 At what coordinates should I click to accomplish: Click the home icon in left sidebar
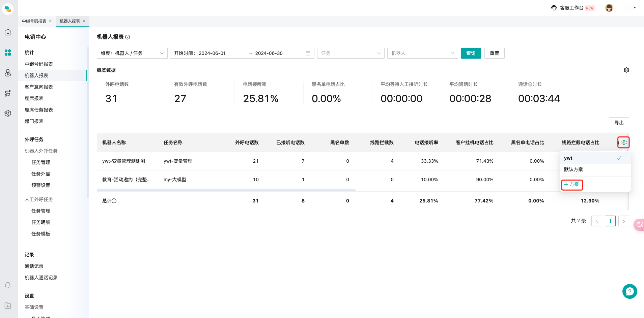(x=8, y=32)
